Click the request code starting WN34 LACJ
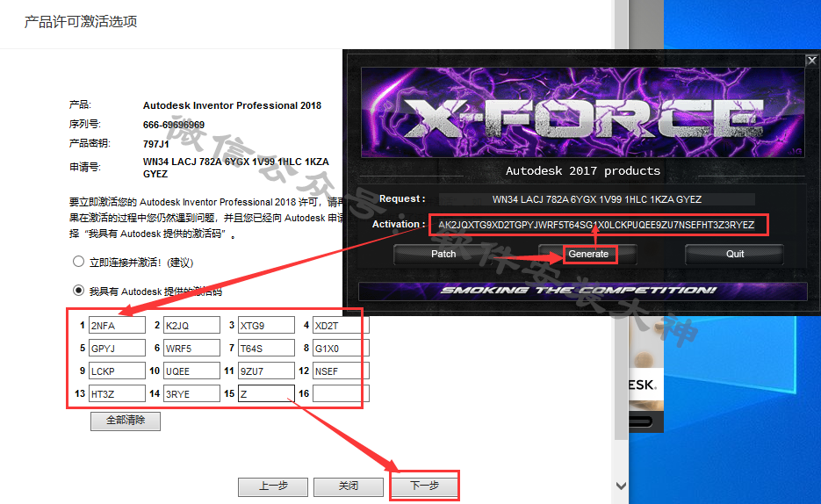Viewport: 821px width, 504px height. click(235, 168)
